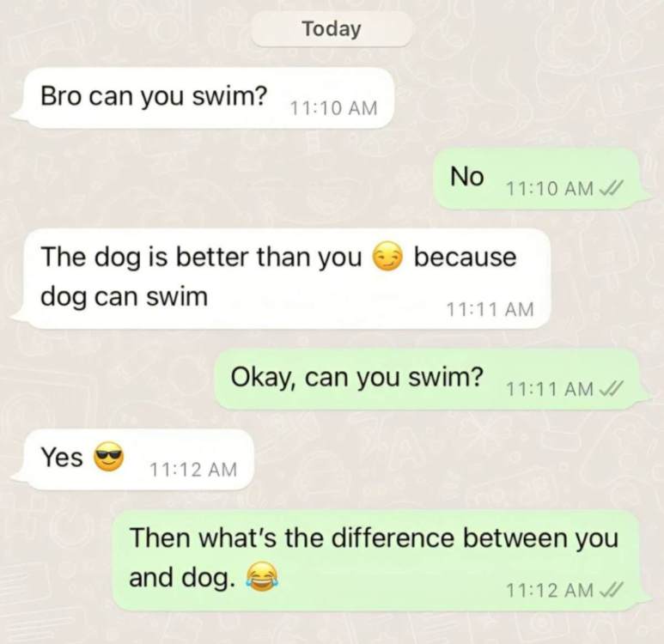Click the 11:11 AM timestamp on dog message
The height and width of the screenshot is (644, 664).
tap(490, 309)
